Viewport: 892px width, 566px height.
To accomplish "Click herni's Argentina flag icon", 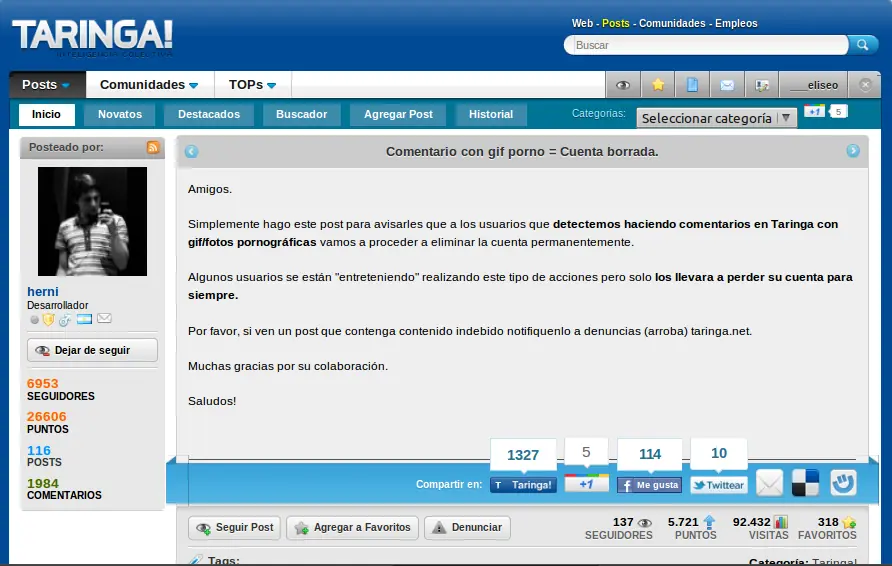I will [x=84, y=319].
